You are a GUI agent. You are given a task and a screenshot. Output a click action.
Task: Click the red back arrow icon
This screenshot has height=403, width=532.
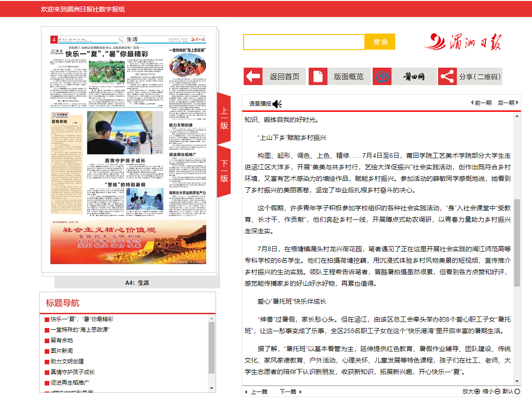pos(253,76)
